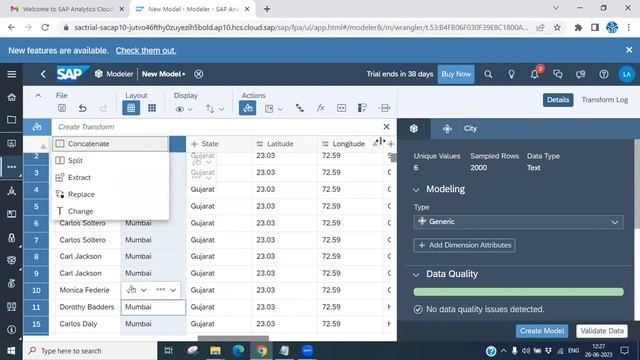Open the main hamburger navigation menu
Viewport: 640px width, 360px height.
tap(11, 74)
